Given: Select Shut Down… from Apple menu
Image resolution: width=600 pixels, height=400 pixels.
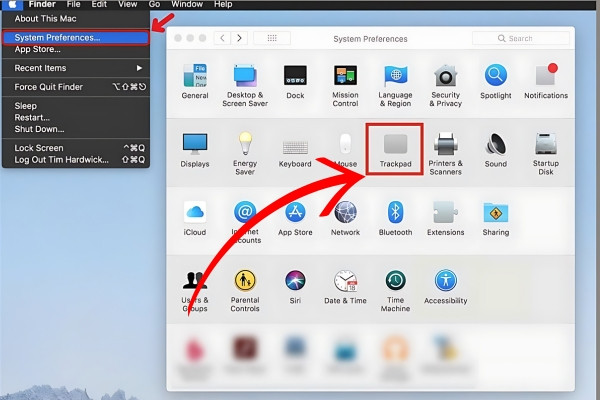Looking at the screenshot, I should (x=76, y=129).
